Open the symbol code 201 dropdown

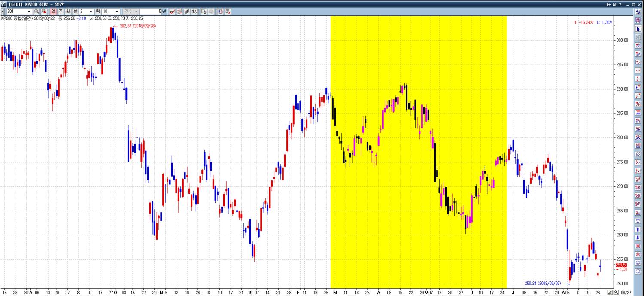(29, 11)
